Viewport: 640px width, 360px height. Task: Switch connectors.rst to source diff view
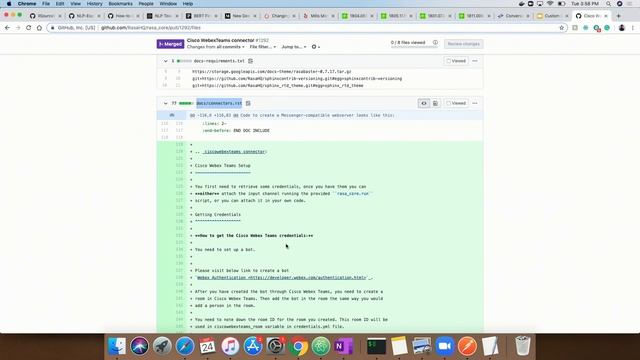click(424, 103)
